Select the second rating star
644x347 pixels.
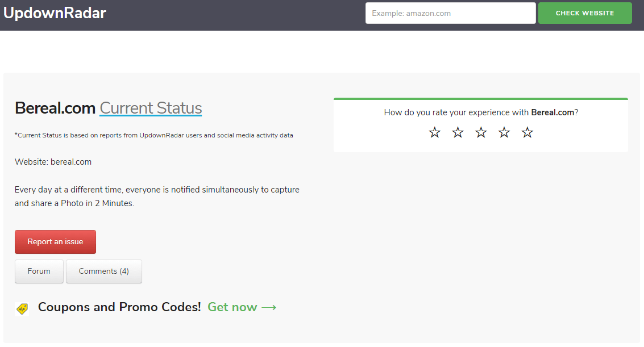[458, 132]
